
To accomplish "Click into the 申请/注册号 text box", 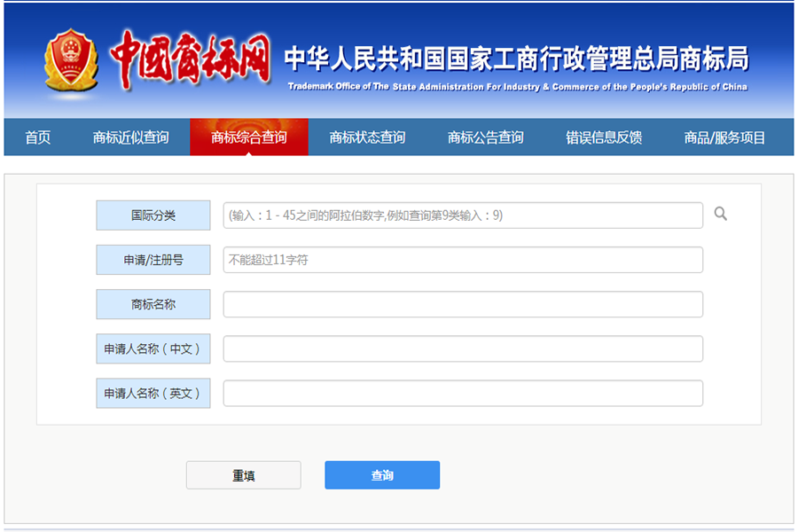I will [x=463, y=260].
